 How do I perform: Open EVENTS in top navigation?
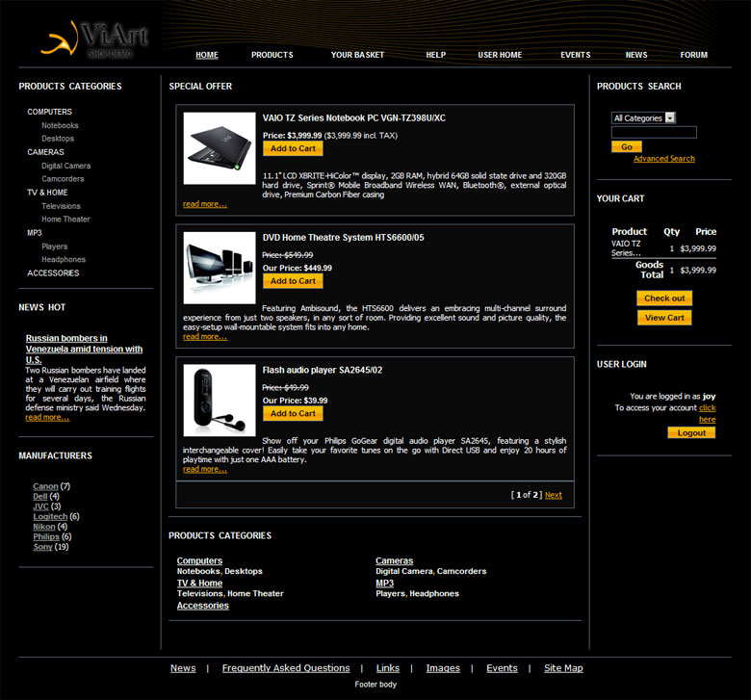pyautogui.click(x=575, y=55)
